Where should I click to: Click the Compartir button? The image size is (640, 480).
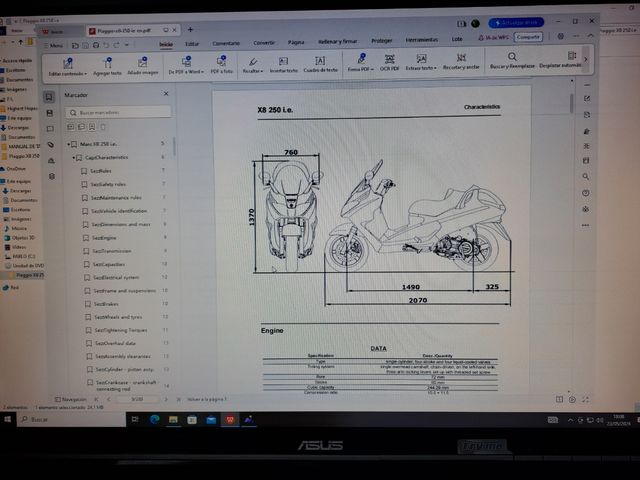pos(528,36)
